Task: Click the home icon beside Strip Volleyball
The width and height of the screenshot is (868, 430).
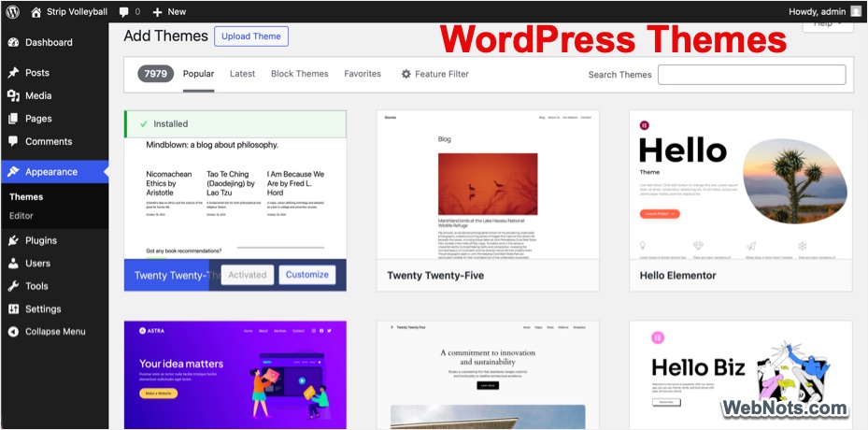Action: tap(36, 11)
